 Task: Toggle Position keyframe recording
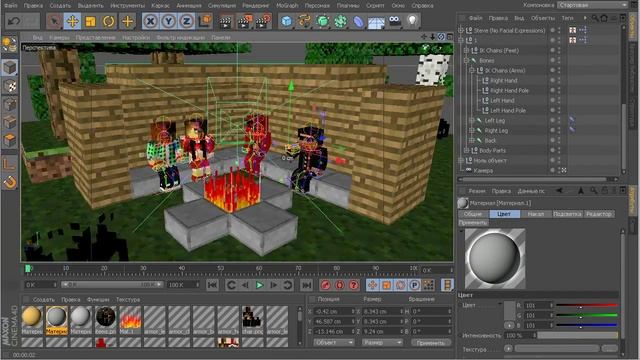pos(372,285)
